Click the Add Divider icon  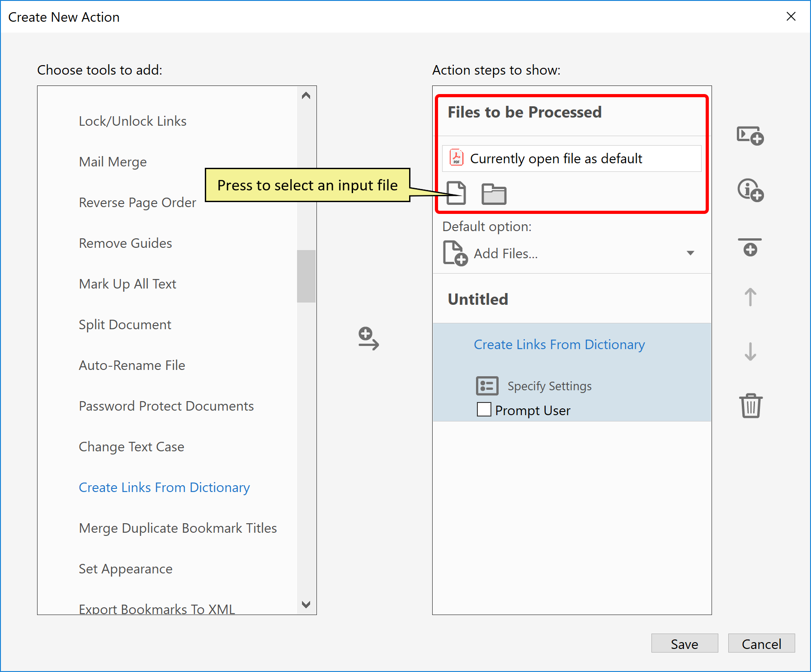coord(750,247)
